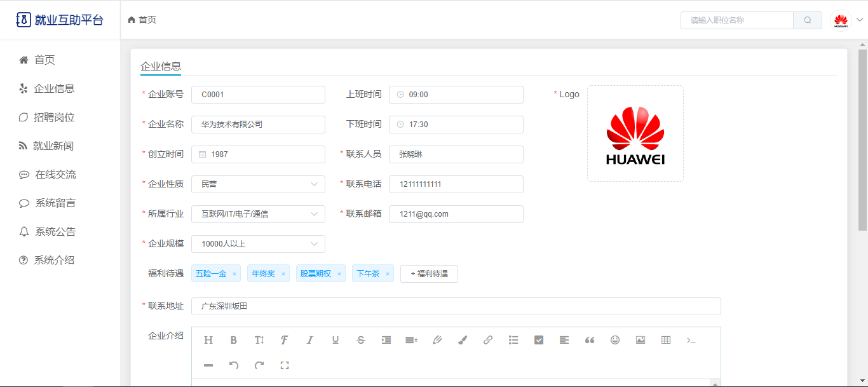Viewport: 868px width, 387px height.
Task: Focus the 企业名称 input field
Action: pyautogui.click(x=258, y=125)
